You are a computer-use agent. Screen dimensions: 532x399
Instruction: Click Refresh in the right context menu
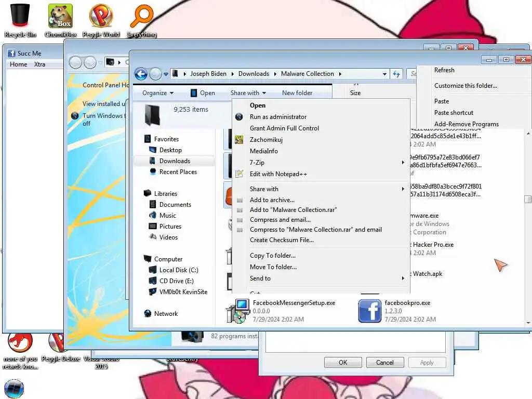tap(444, 70)
